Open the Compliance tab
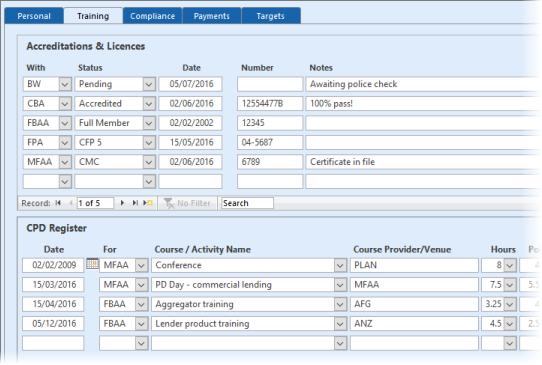542x365 pixels. point(152,16)
